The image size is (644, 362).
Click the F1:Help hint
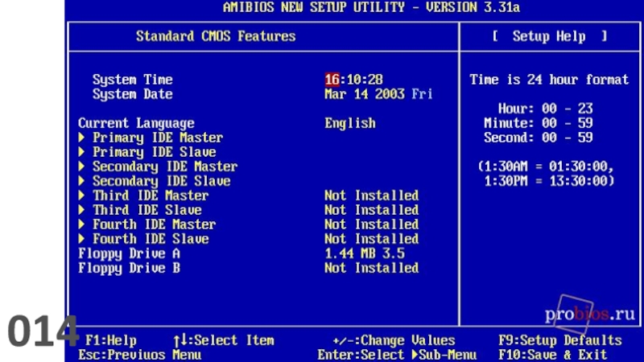[x=111, y=340]
